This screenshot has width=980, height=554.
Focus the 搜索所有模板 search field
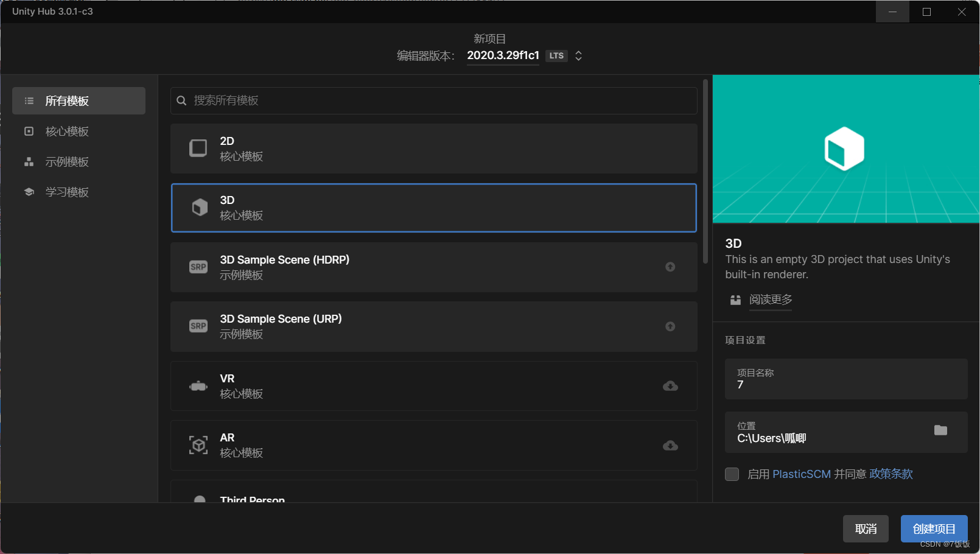point(433,100)
